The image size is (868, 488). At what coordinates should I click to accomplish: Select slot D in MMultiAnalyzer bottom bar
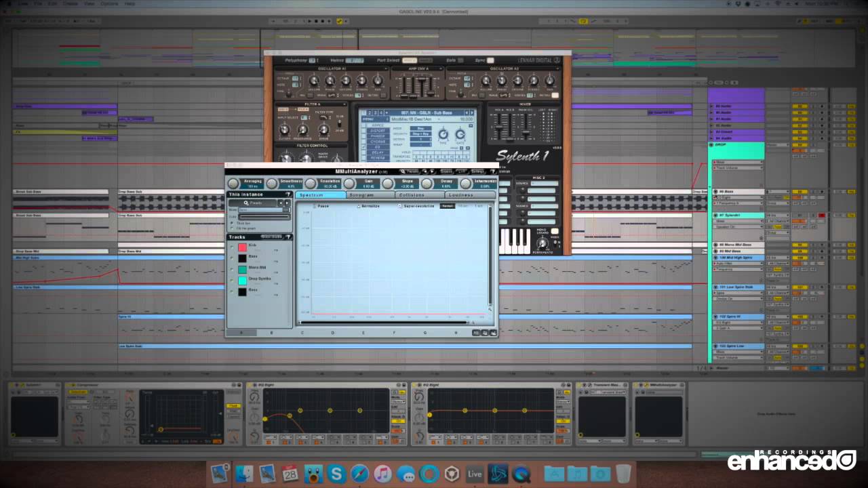(333, 333)
